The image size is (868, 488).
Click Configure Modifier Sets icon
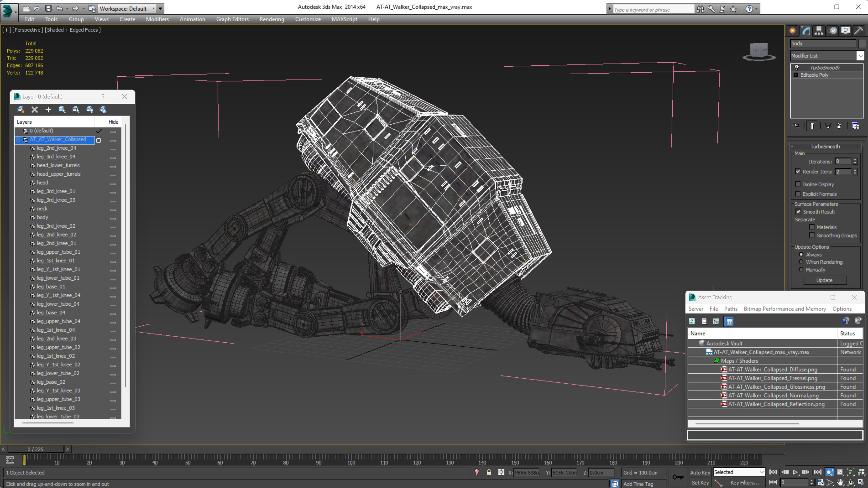click(x=856, y=126)
